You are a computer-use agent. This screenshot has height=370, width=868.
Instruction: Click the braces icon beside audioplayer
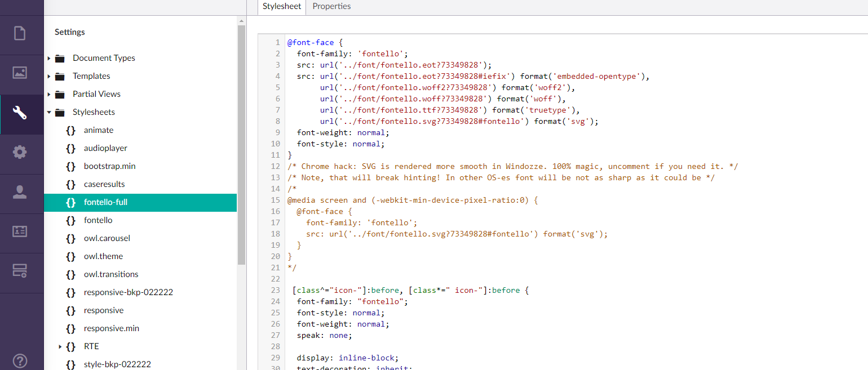click(x=70, y=148)
